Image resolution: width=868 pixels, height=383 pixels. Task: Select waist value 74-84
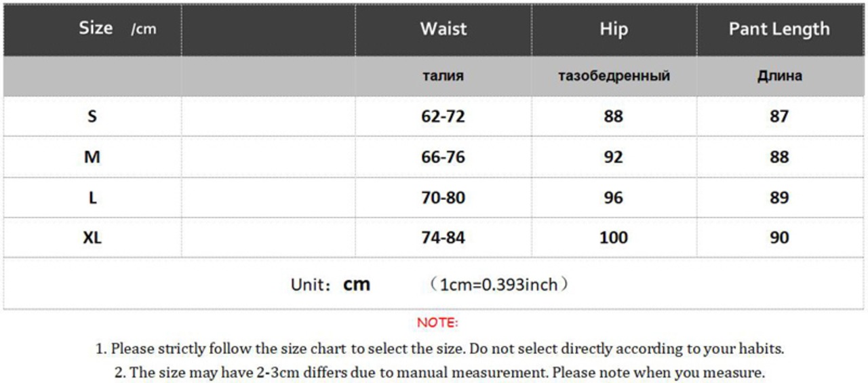click(443, 237)
